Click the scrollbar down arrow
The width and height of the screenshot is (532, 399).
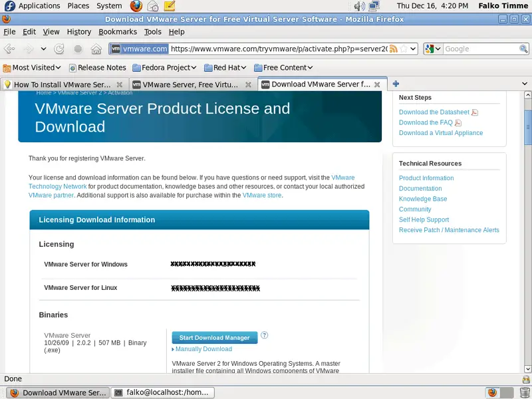527,369
